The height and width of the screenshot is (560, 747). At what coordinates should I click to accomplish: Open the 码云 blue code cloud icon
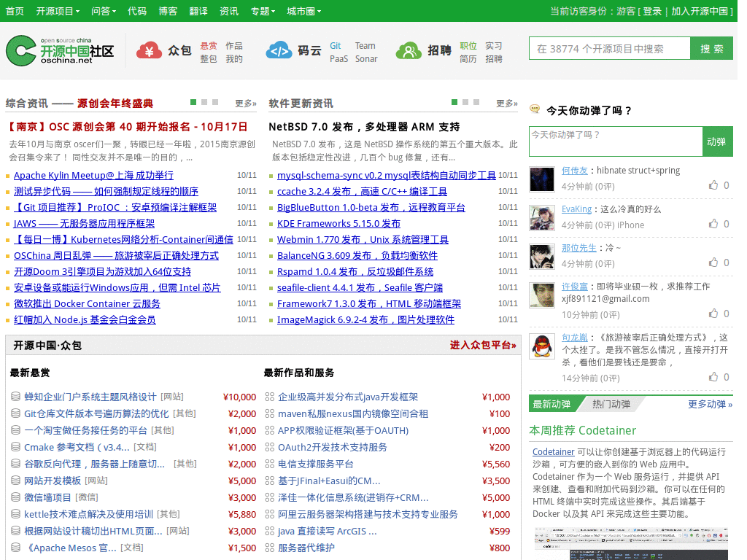tap(279, 50)
